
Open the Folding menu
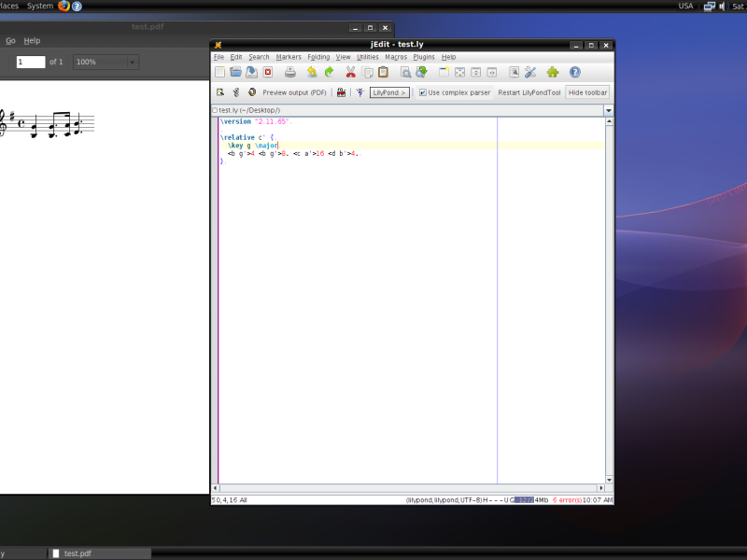click(318, 57)
